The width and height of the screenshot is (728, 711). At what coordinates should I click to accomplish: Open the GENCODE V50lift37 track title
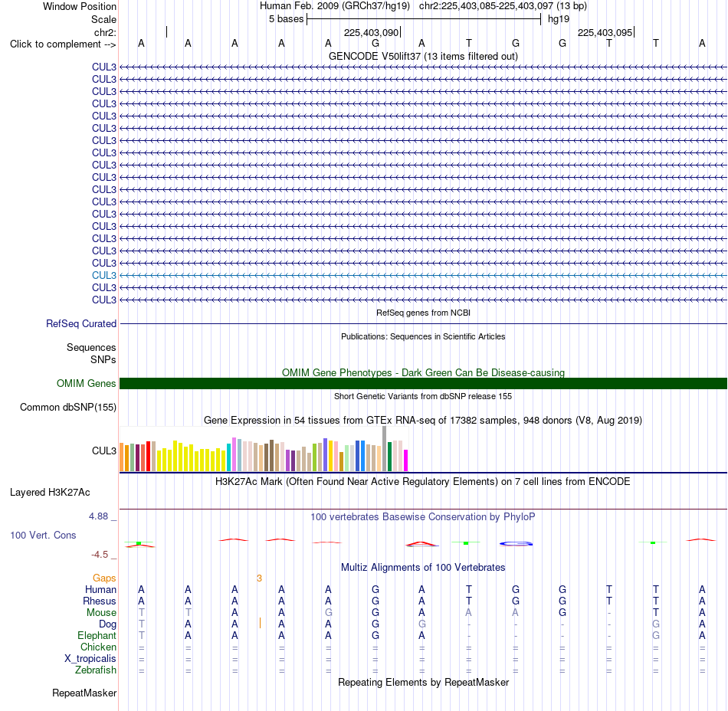tap(423, 56)
